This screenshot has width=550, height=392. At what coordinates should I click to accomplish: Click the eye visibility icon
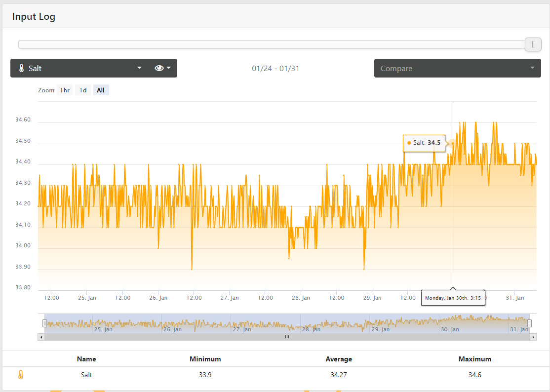[159, 68]
